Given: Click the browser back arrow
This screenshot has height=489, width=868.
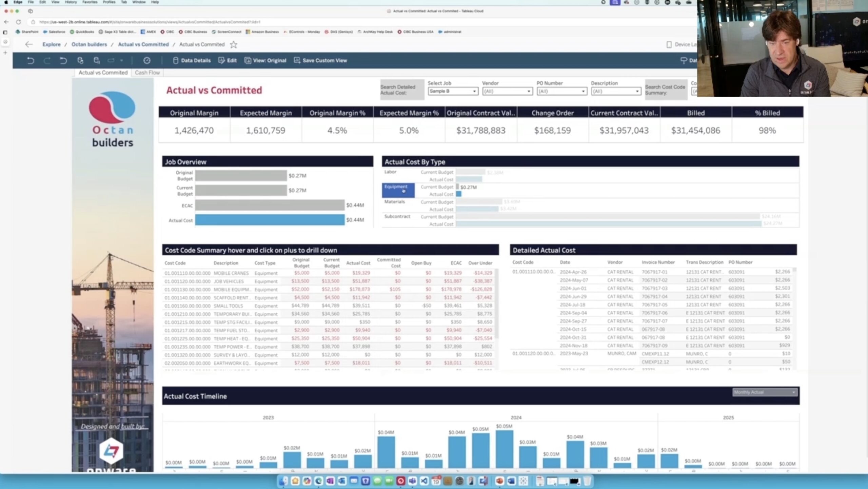Looking at the screenshot, I should click(x=6, y=22).
